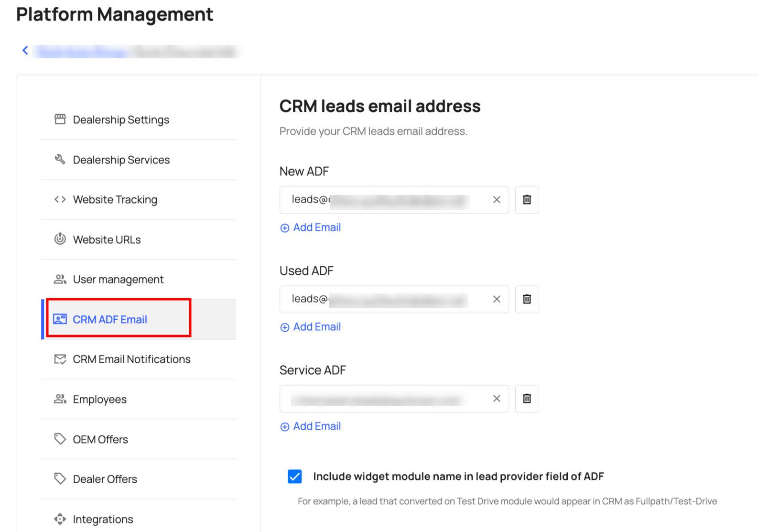Click Add Email under Service ADF

coord(311,426)
